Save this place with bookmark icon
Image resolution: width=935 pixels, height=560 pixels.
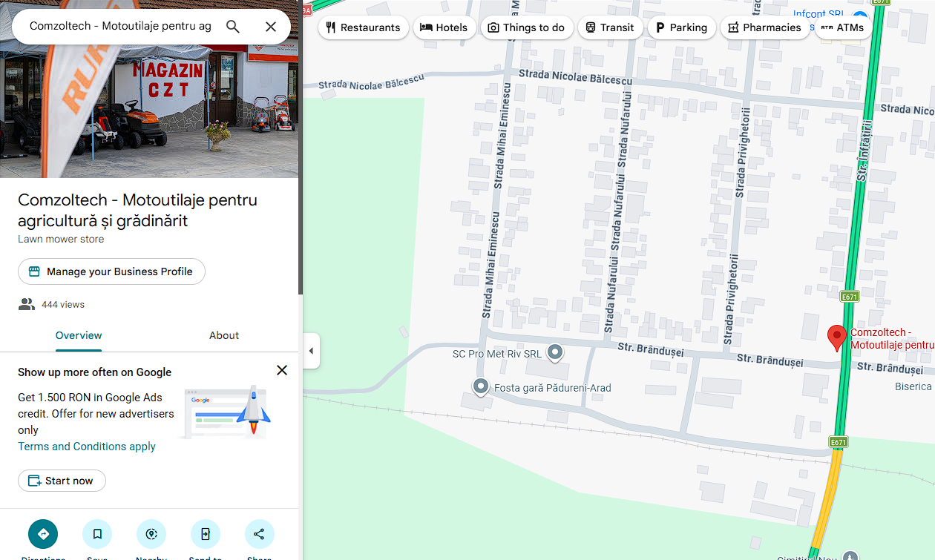(x=97, y=534)
